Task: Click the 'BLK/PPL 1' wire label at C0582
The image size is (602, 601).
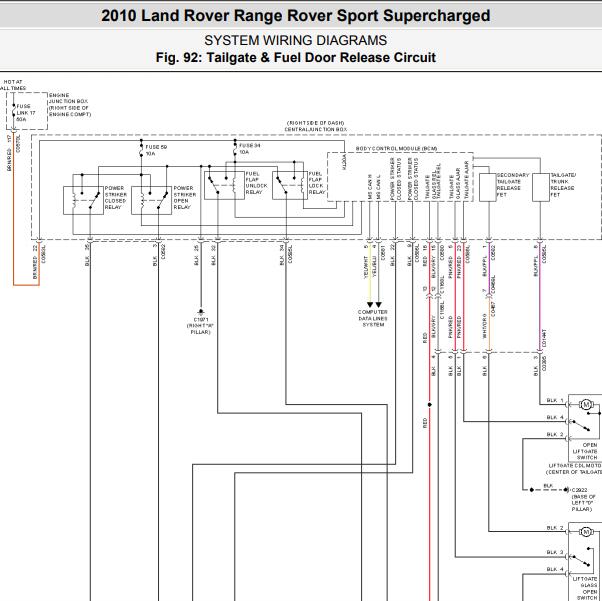Action: (485, 260)
